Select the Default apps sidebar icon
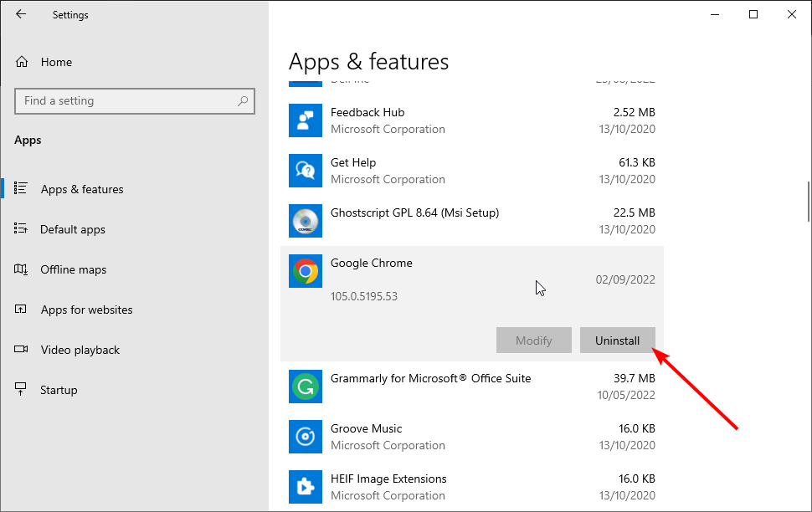 coord(21,229)
